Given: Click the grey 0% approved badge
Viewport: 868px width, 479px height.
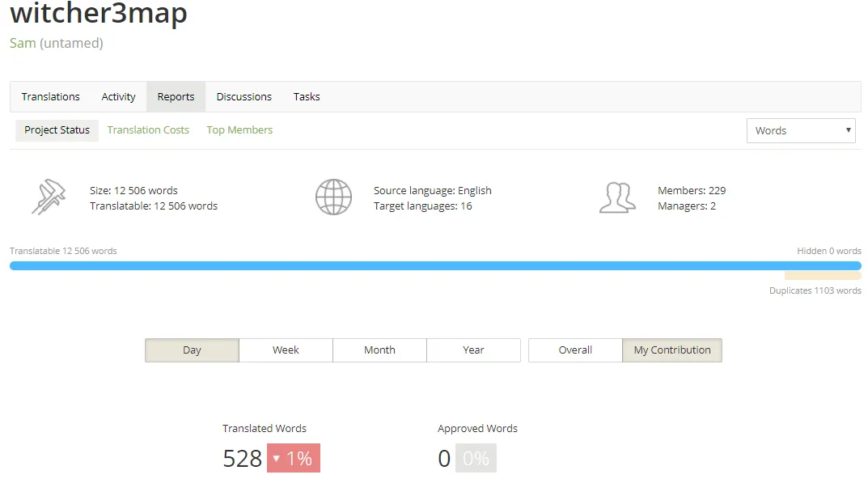Looking at the screenshot, I should click(x=476, y=458).
